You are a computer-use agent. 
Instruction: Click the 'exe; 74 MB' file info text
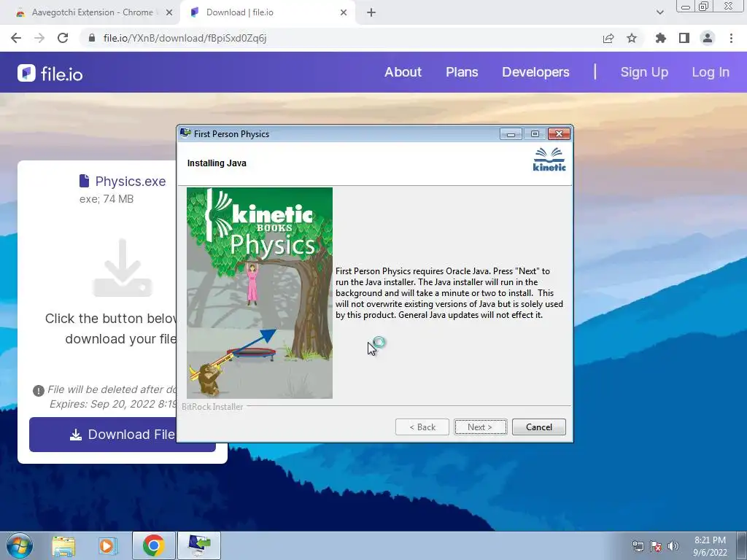(x=107, y=199)
